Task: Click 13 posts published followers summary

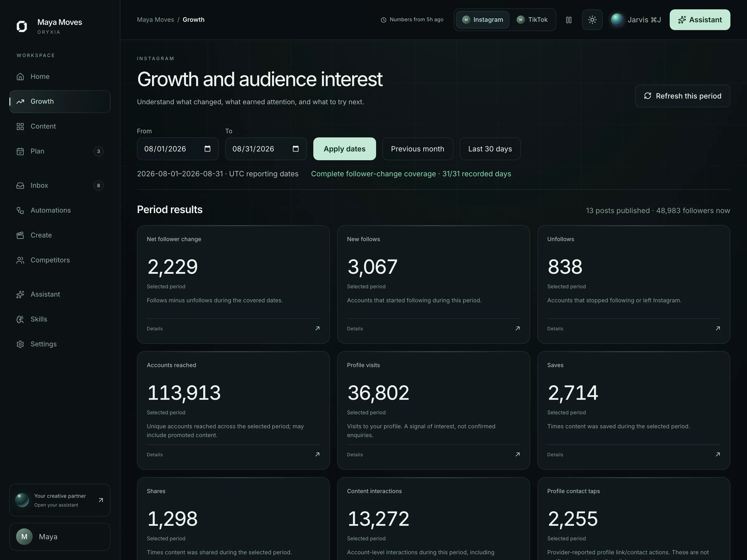Action: click(x=658, y=211)
